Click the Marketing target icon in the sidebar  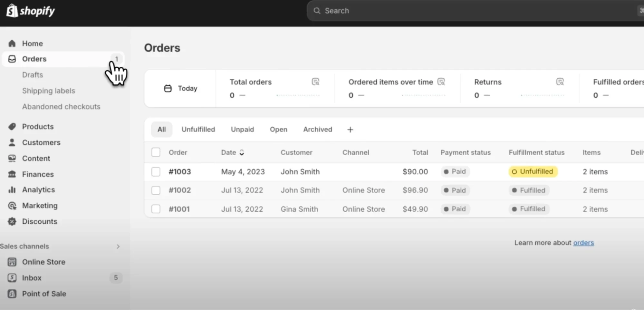12,206
